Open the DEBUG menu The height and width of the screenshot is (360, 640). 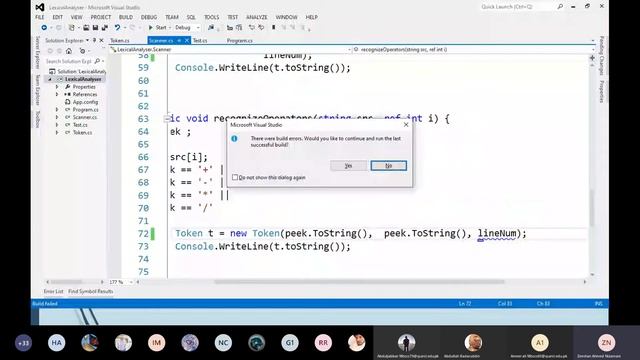(149, 17)
